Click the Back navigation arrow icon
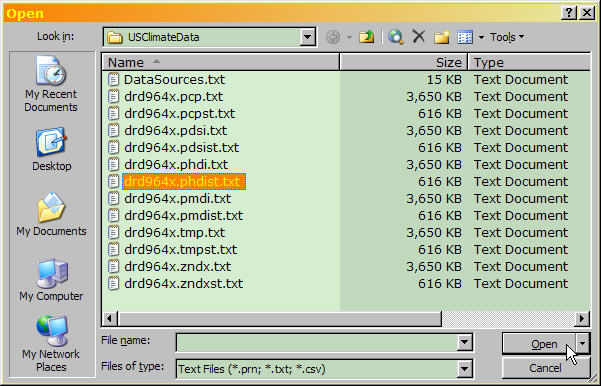The image size is (601, 386). coord(333,37)
